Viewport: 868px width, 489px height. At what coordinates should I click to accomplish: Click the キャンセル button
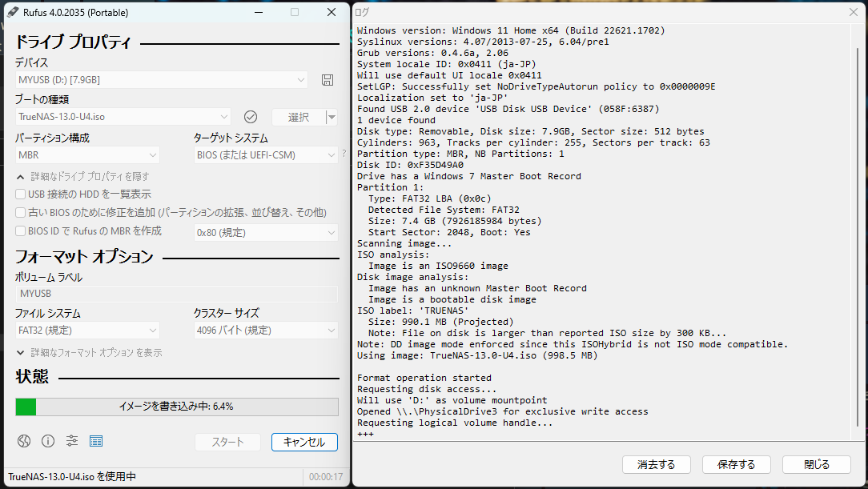tap(304, 442)
